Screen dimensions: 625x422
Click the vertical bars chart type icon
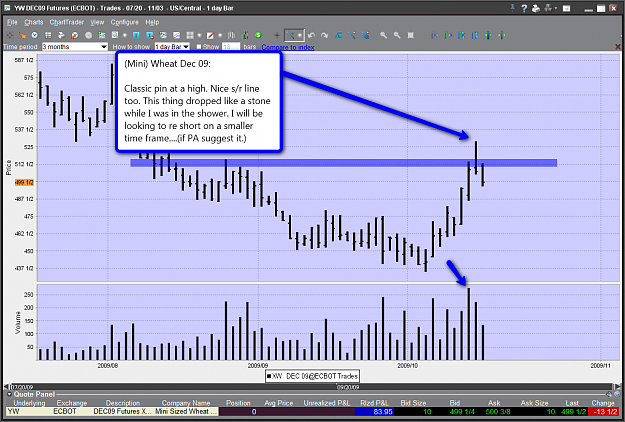click(231, 35)
